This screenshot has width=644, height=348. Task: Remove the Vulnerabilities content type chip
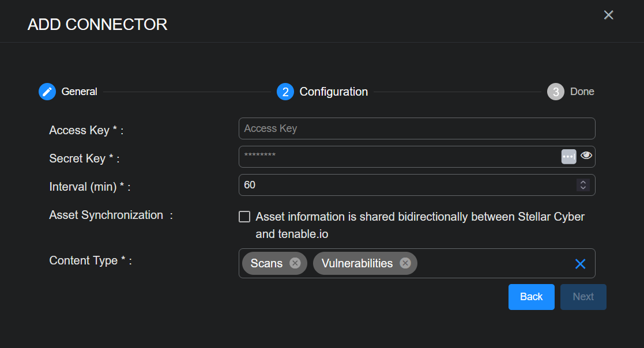point(405,263)
